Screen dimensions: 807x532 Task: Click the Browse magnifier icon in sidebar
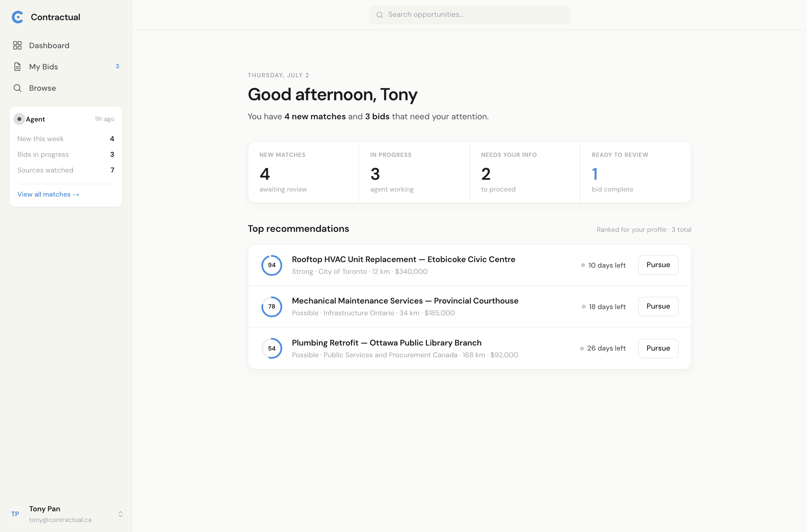point(17,88)
